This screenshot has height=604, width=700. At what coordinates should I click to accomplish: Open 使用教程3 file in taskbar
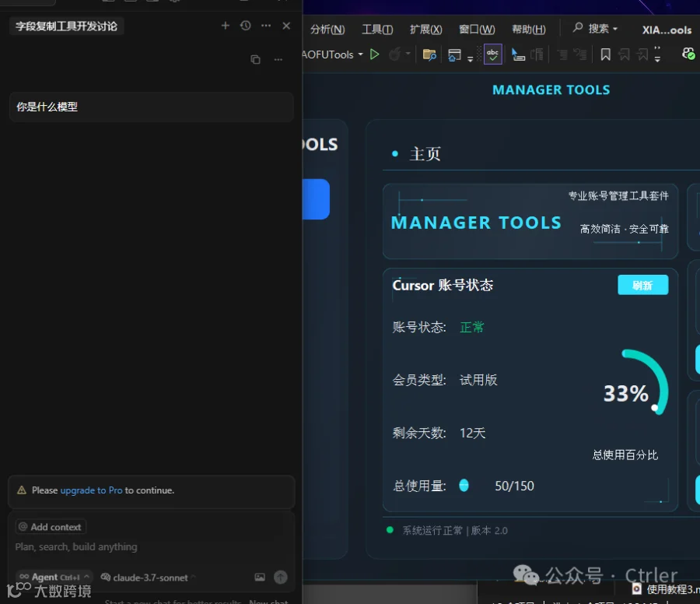click(665, 589)
